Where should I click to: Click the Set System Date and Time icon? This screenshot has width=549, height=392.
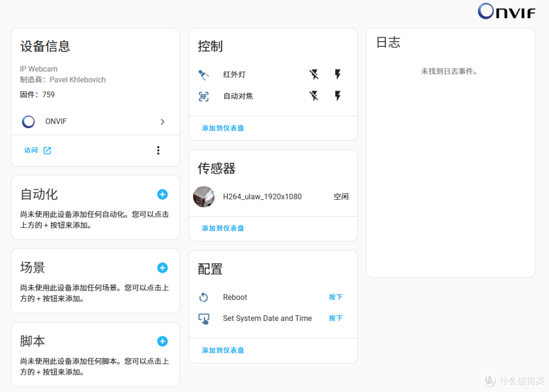tap(204, 319)
